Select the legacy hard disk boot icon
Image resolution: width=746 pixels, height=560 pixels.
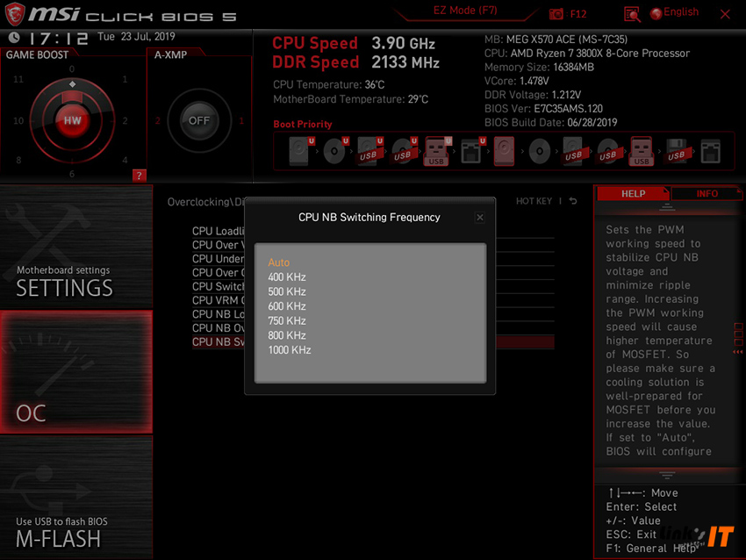(504, 151)
